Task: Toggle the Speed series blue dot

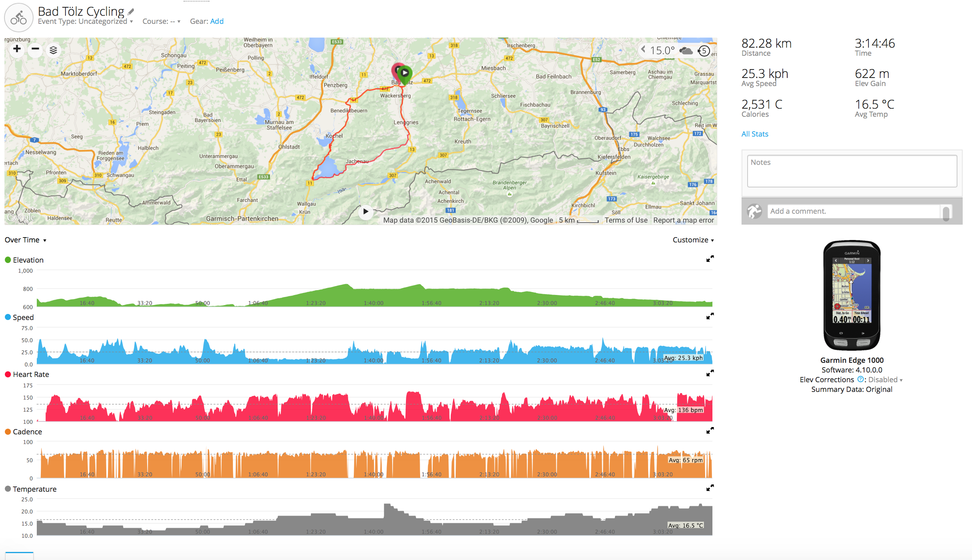Action: [8, 317]
